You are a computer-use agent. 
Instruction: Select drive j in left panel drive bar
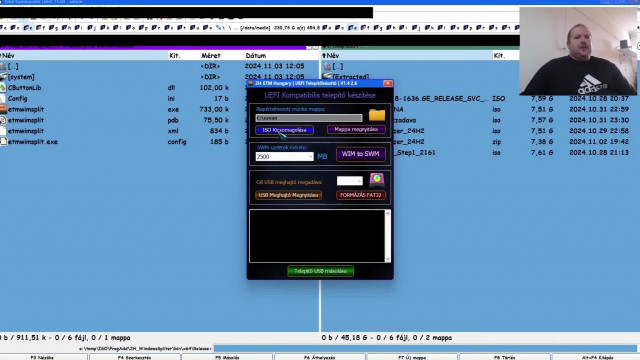pos(91,28)
